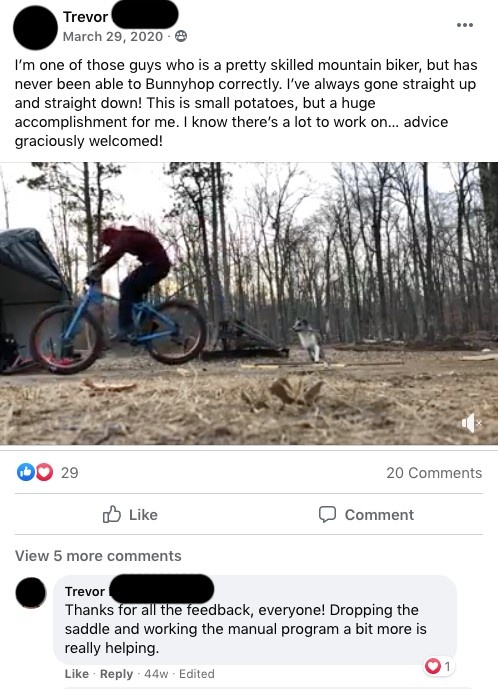
Task: Tap the thumbs-up icon on the Like button
Action: pos(112,514)
